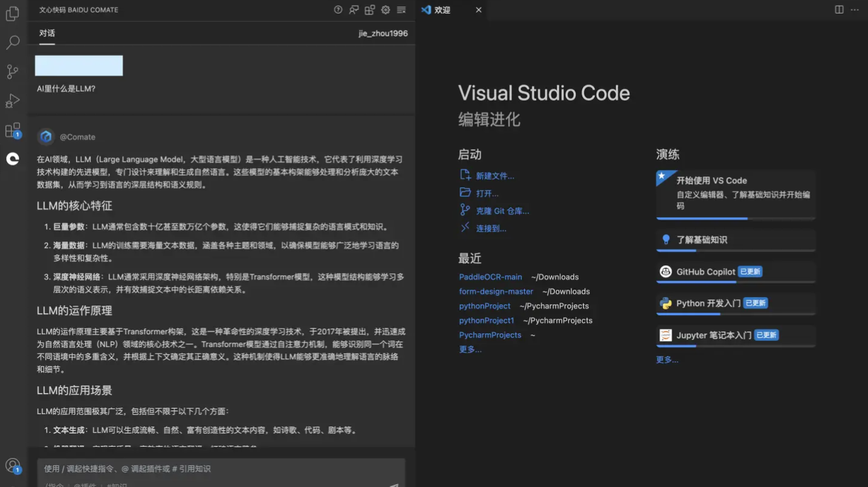The width and height of the screenshot is (868, 487).
Task: Click the username jie_zhou1996
Action: point(383,33)
